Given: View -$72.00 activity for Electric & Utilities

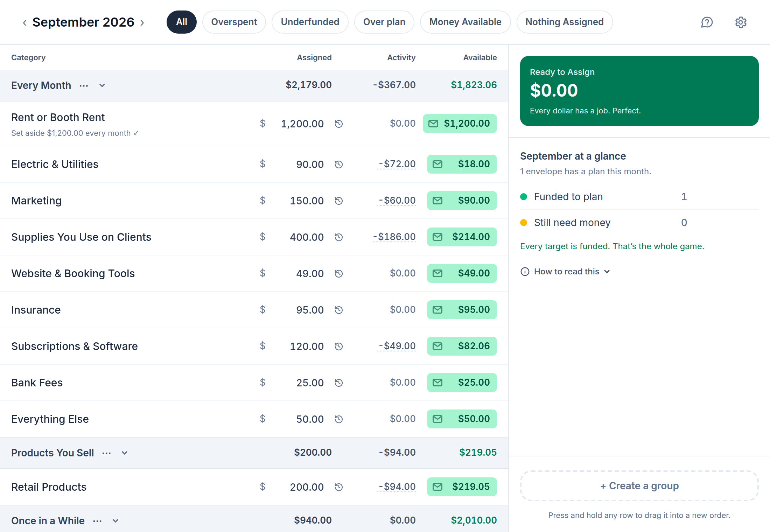Looking at the screenshot, I should (x=397, y=164).
